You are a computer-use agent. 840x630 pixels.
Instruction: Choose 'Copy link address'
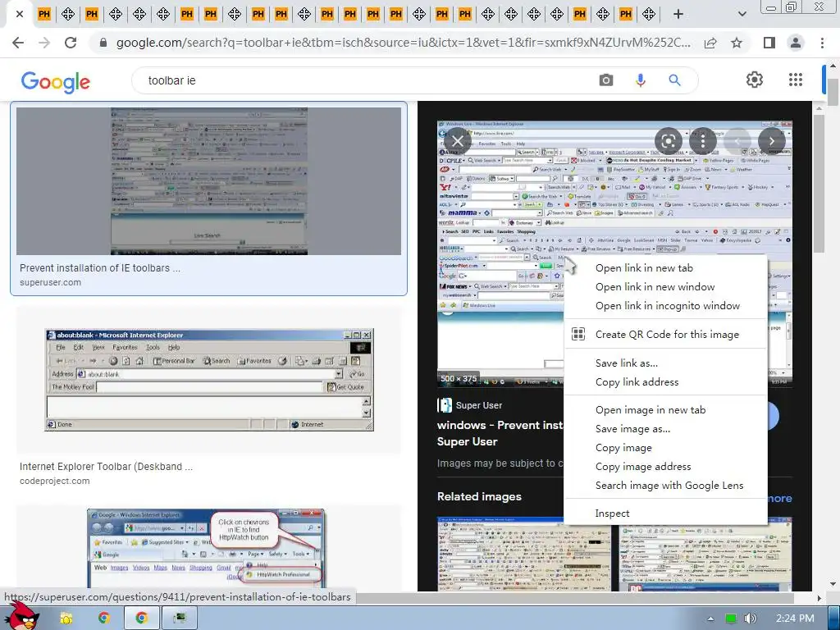click(x=666, y=382)
